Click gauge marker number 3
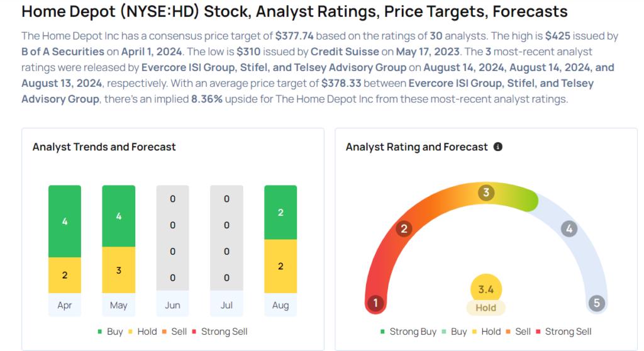This screenshot has height=351, width=644. pos(486,192)
